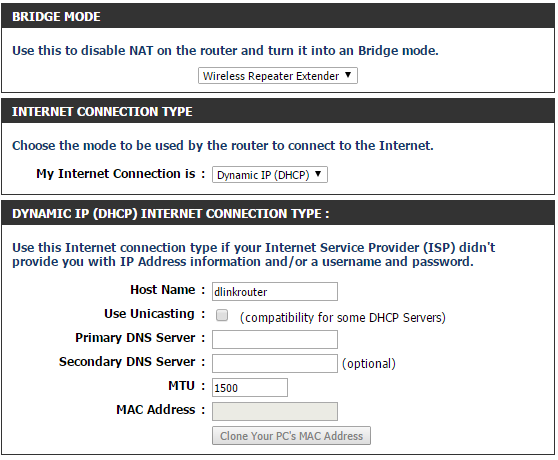Click the Primary DNS Server field
This screenshot has width=558, height=460.
(275, 339)
